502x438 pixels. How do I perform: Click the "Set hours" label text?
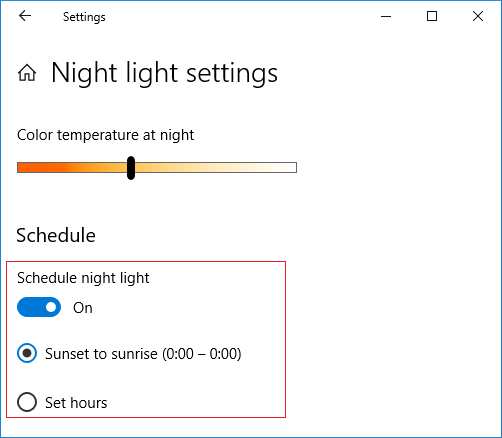[x=76, y=403]
